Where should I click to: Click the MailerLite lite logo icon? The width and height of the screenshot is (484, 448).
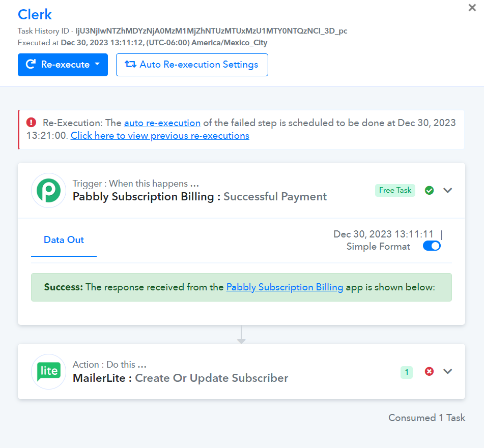(x=48, y=372)
